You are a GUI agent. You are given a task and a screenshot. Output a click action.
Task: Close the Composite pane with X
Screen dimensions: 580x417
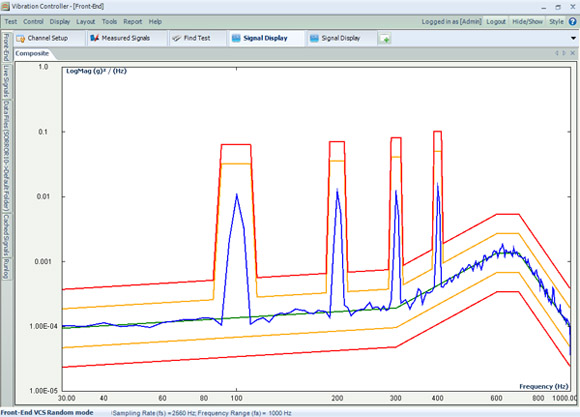coord(572,53)
